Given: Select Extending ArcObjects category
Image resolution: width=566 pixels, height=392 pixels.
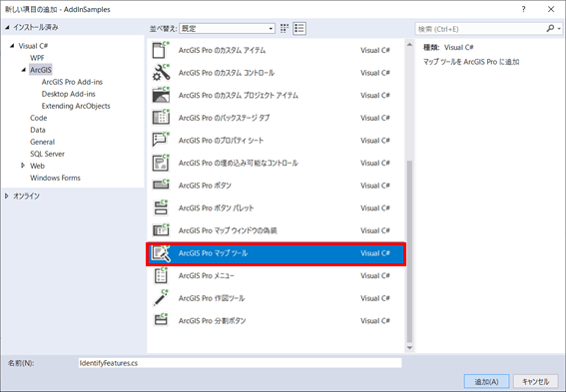Looking at the screenshot, I should (76, 106).
